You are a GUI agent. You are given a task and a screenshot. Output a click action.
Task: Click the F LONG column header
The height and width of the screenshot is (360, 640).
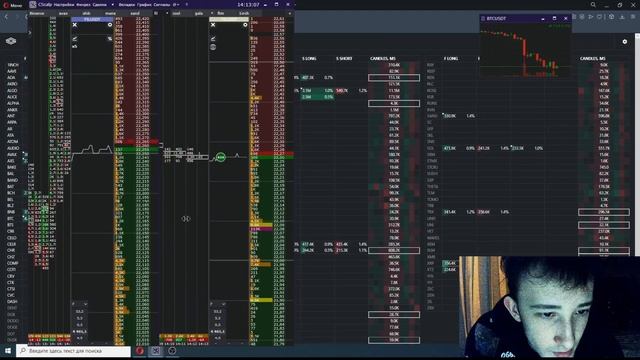pos(451,58)
